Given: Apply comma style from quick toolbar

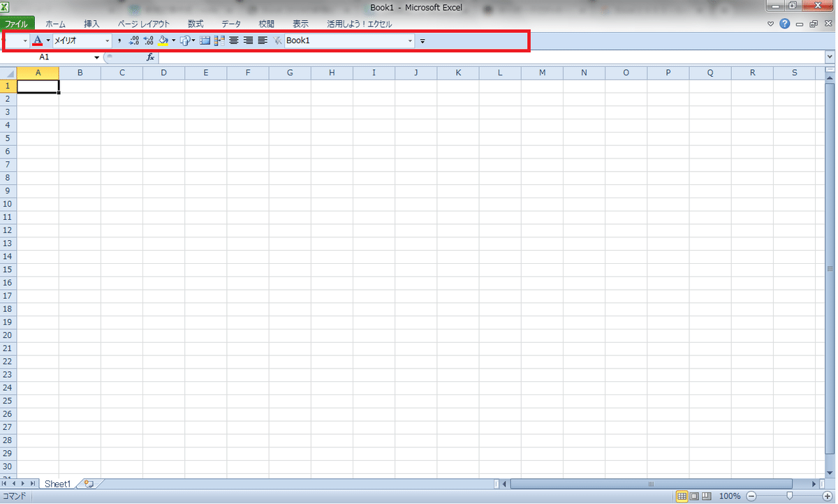Looking at the screenshot, I should pos(119,40).
